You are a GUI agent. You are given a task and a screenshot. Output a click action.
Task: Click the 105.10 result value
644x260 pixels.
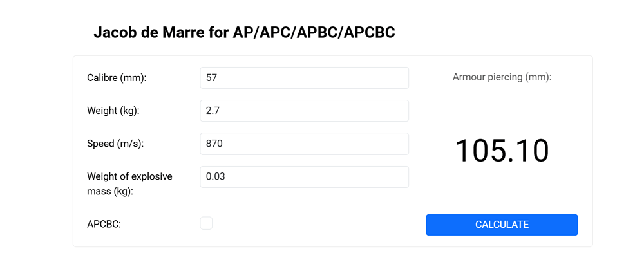(502, 151)
